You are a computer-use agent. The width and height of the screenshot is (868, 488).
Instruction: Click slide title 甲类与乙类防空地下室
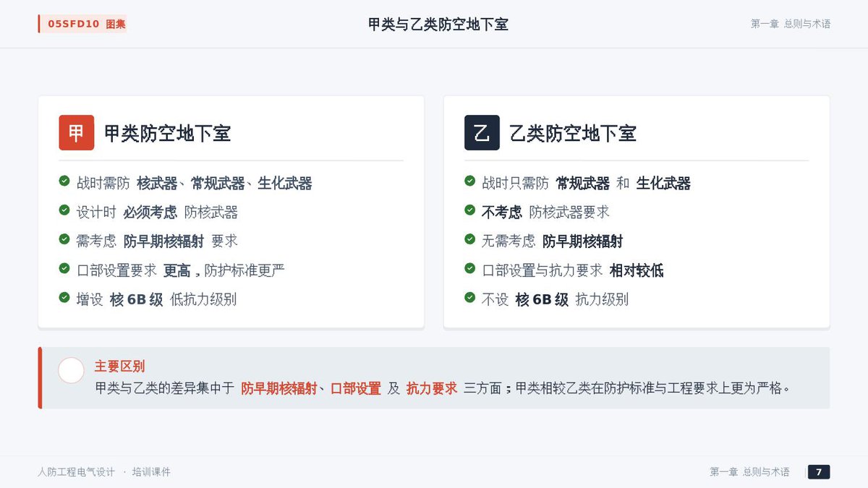click(438, 25)
